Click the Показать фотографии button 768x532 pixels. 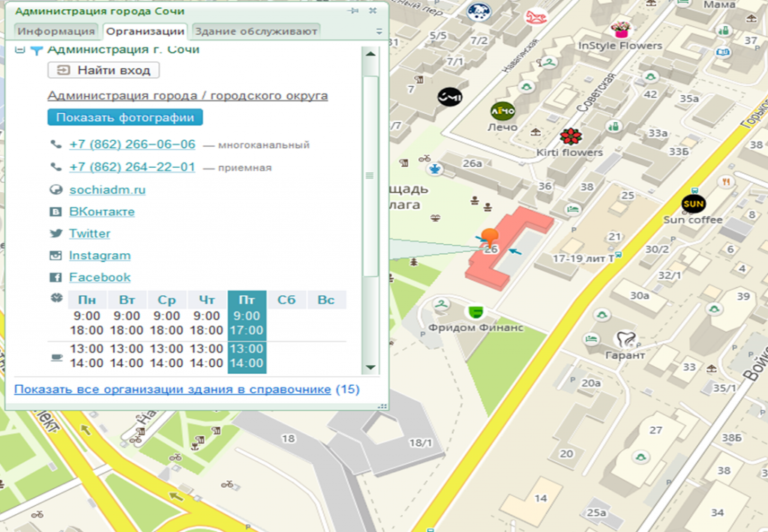tap(124, 118)
